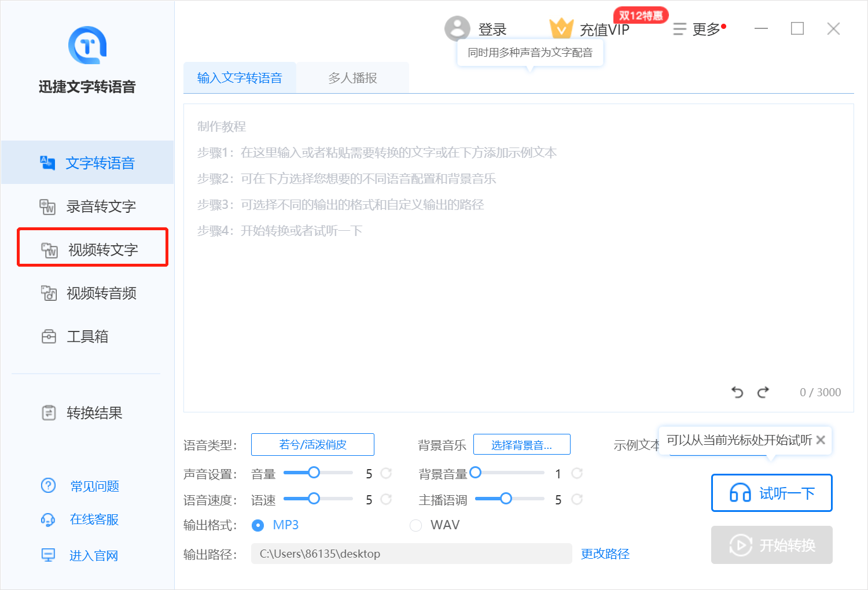Click the output path field C:\Users\86135\desktop
Screen dimensions: 868x590
coord(411,554)
